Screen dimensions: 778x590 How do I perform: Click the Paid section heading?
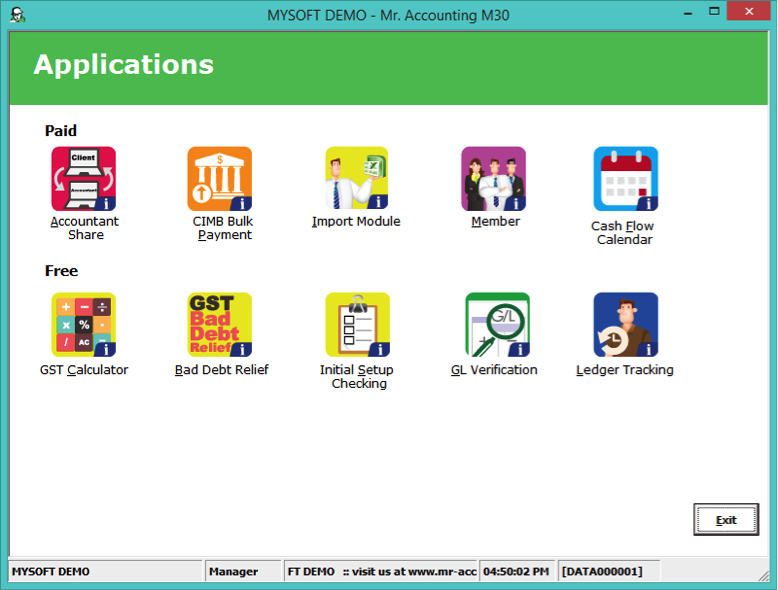61,131
